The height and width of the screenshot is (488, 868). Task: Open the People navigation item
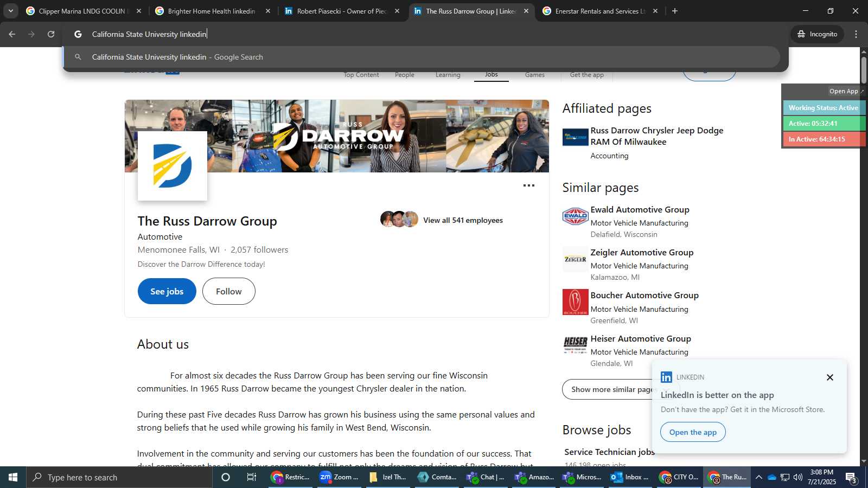405,75
